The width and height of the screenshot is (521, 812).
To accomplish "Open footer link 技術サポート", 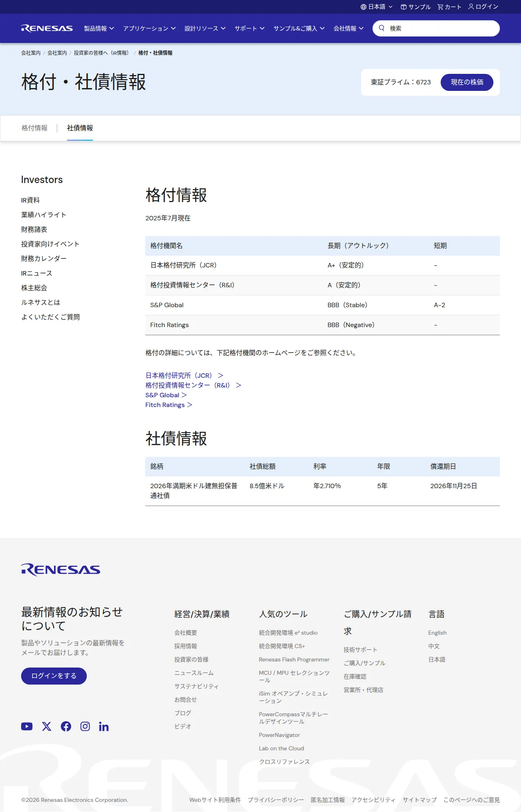I will click(360, 650).
